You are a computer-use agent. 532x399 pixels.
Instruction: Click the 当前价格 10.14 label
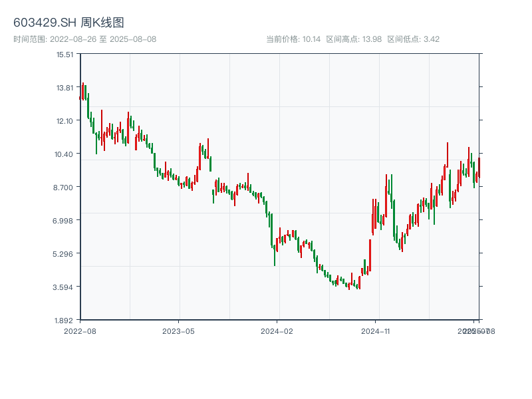coord(293,39)
